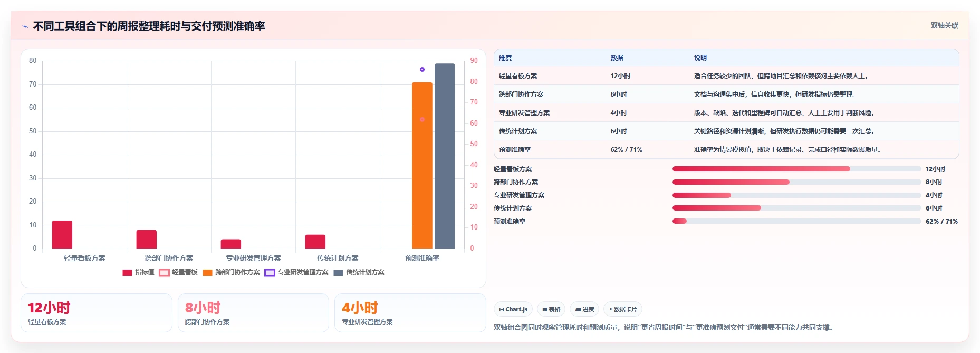Click the description starting 版本、缺陷、迭代
The height and width of the screenshot is (353, 980).
(784, 113)
